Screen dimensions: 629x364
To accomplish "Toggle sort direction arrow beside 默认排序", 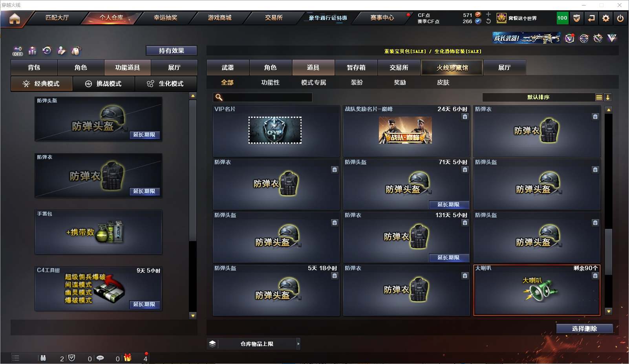I will [608, 97].
